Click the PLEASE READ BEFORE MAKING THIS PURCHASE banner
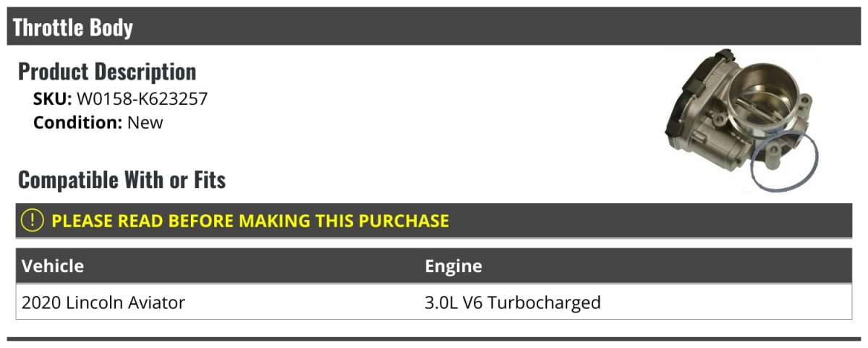The width and height of the screenshot is (868, 348). pos(434,221)
